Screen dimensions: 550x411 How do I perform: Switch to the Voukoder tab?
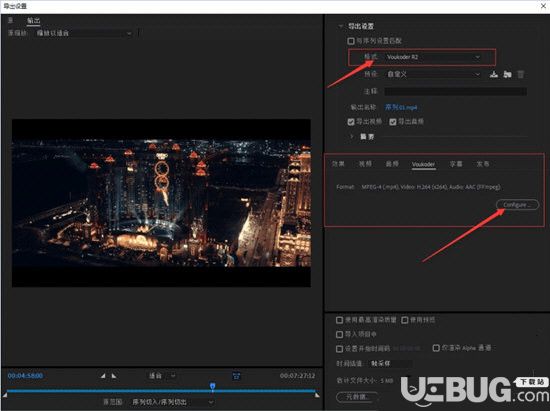[x=423, y=164]
